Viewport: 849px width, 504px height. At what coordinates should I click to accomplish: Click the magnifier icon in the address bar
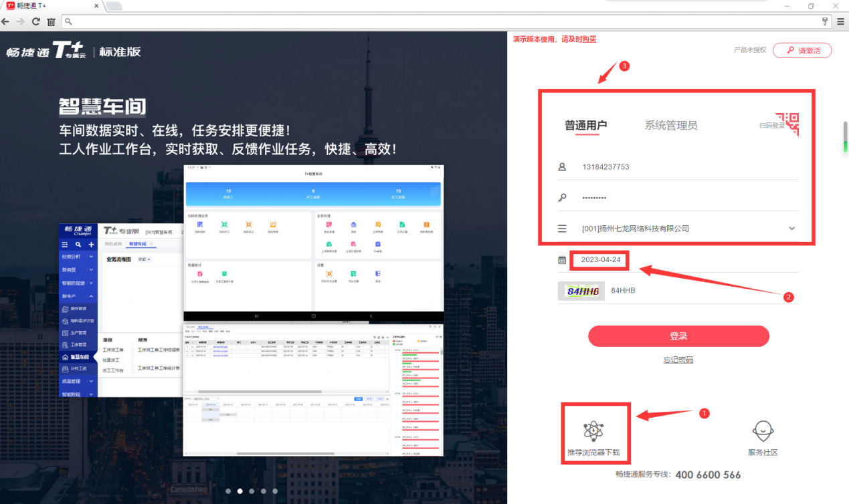coord(68,22)
